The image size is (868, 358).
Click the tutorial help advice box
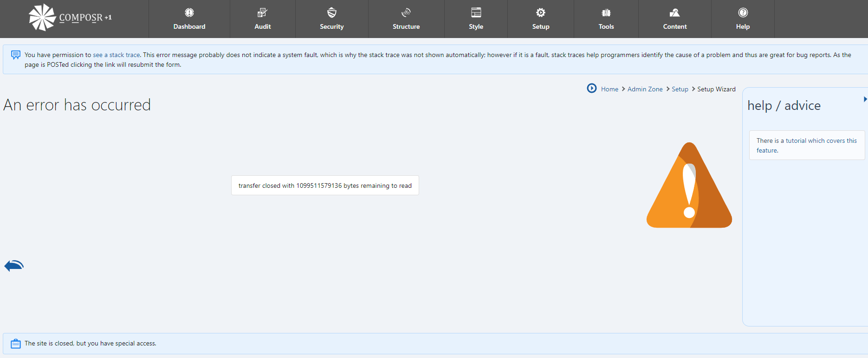806,145
